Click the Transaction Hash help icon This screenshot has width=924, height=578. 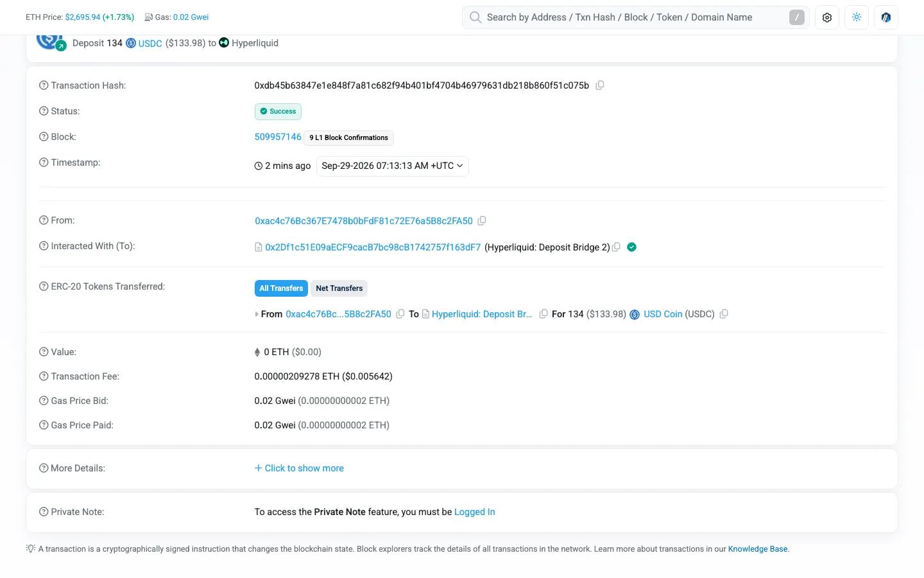[x=44, y=85]
